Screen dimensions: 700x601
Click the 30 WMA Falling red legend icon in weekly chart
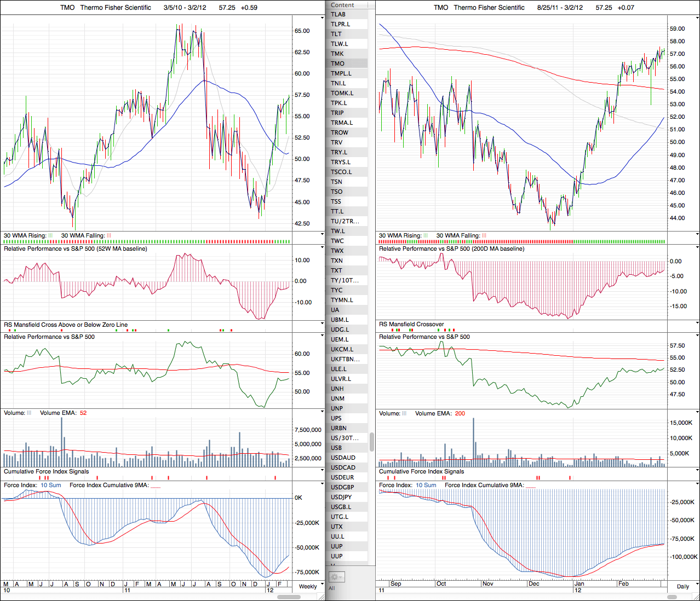109,236
